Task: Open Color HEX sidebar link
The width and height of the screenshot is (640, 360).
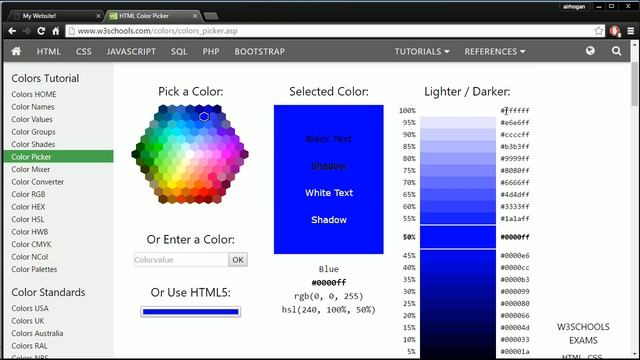Action: (28, 207)
